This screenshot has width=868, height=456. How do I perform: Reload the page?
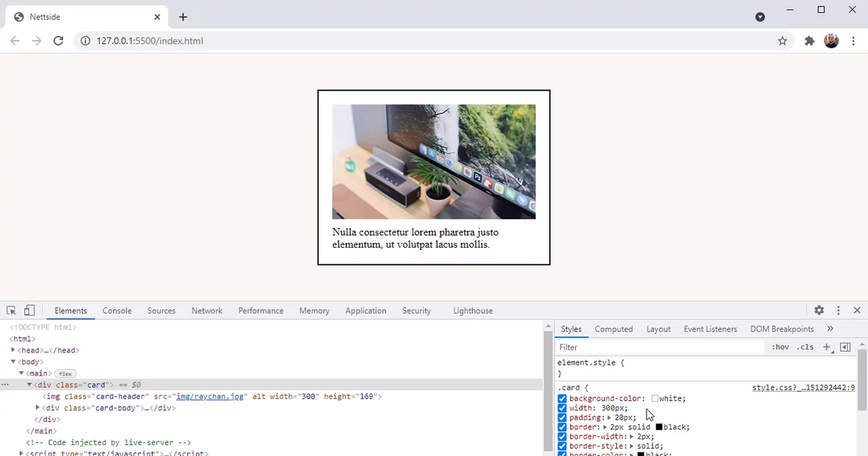click(x=59, y=41)
